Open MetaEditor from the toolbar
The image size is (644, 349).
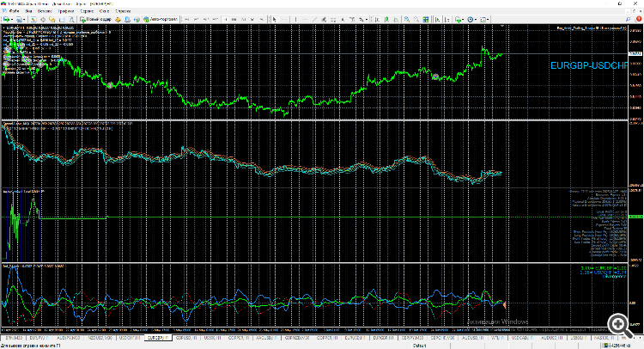[x=118, y=19]
